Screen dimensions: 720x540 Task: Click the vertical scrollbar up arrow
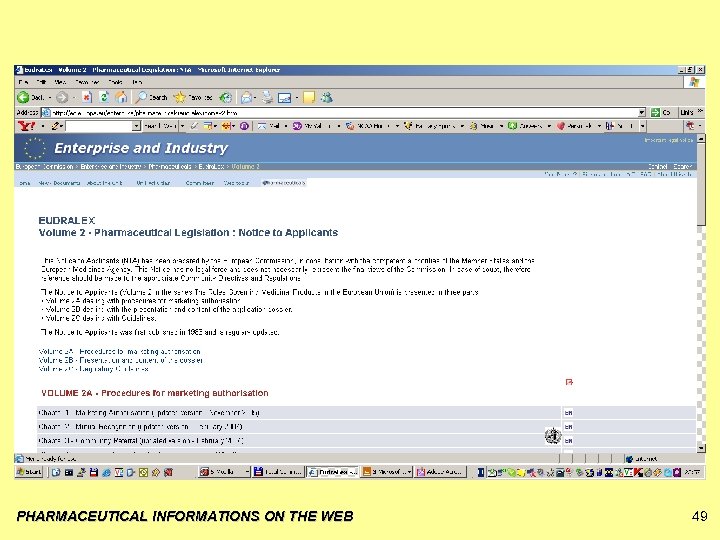click(x=701, y=138)
